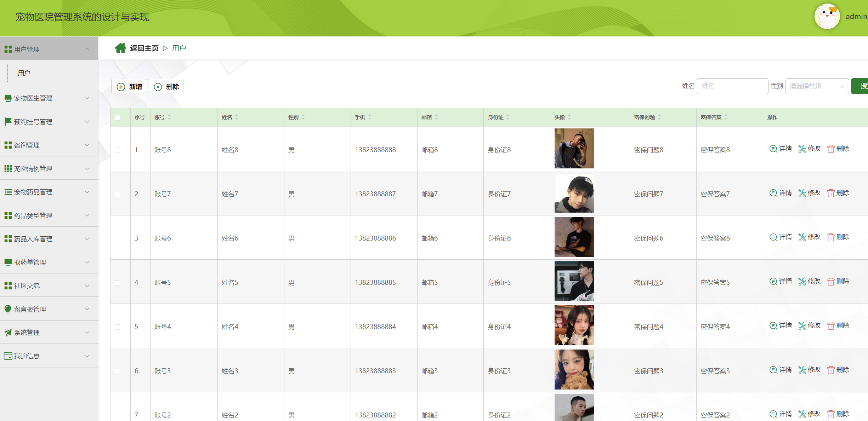Click the 预约挂号管理 flag icon
The width and height of the screenshot is (868, 421).
click(8, 122)
